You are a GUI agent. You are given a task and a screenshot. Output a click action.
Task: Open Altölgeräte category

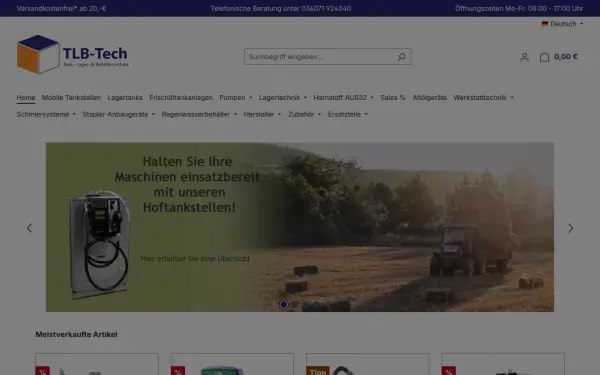429,98
